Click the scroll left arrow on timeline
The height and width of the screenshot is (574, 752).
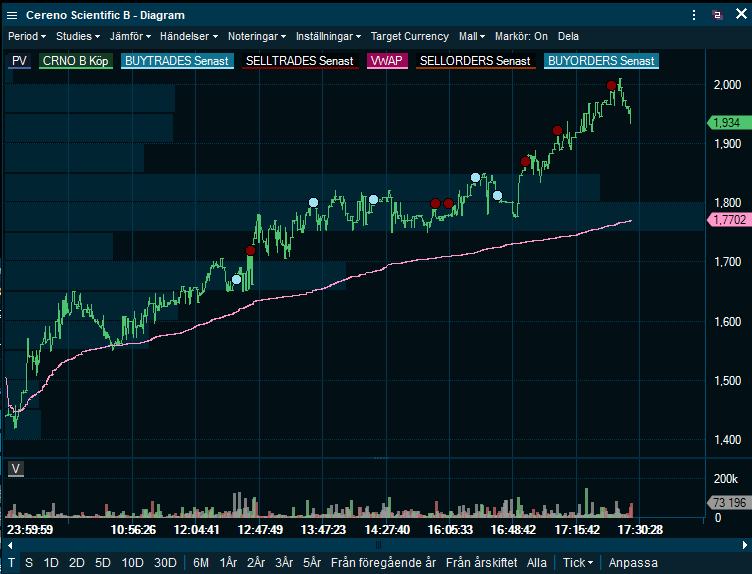pos(10,545)
